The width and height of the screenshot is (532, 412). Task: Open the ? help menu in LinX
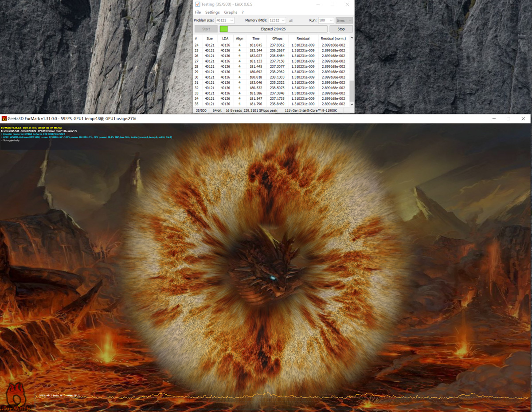(x=243, y=12)
